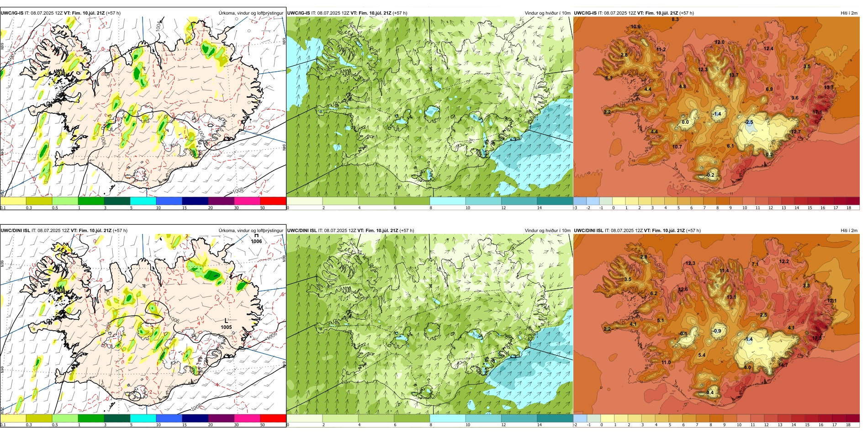Click magenta 30 swatch in DINI precipitation legend

tap(247, 418)
